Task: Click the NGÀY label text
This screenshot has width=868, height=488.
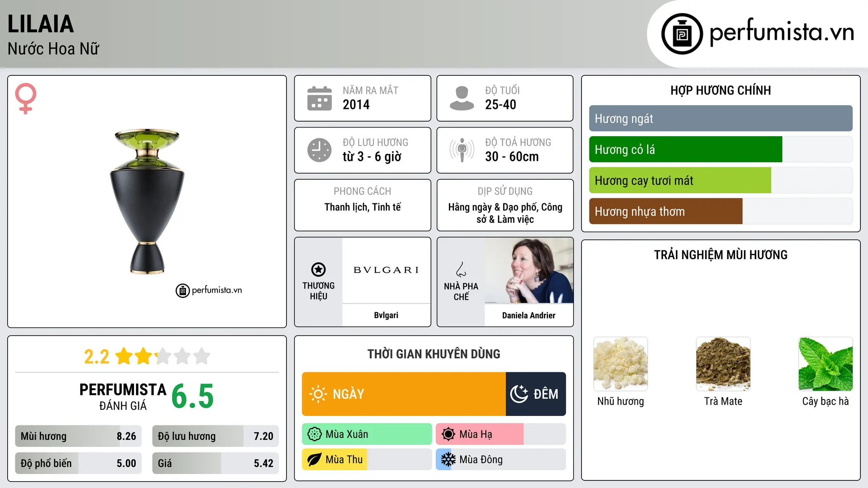Action: pyautogui.click(x=348, y=394)
